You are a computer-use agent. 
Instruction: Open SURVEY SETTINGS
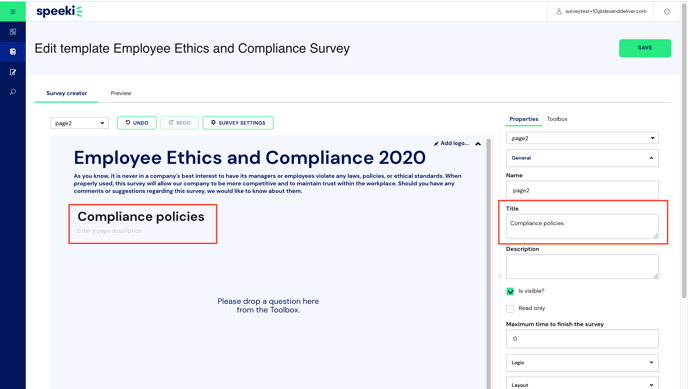point(238,123)
